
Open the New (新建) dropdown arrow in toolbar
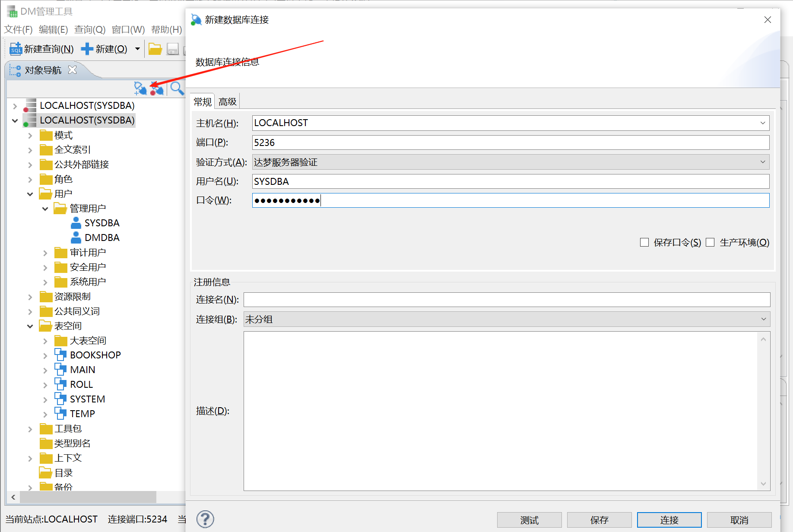pos(137,49)
